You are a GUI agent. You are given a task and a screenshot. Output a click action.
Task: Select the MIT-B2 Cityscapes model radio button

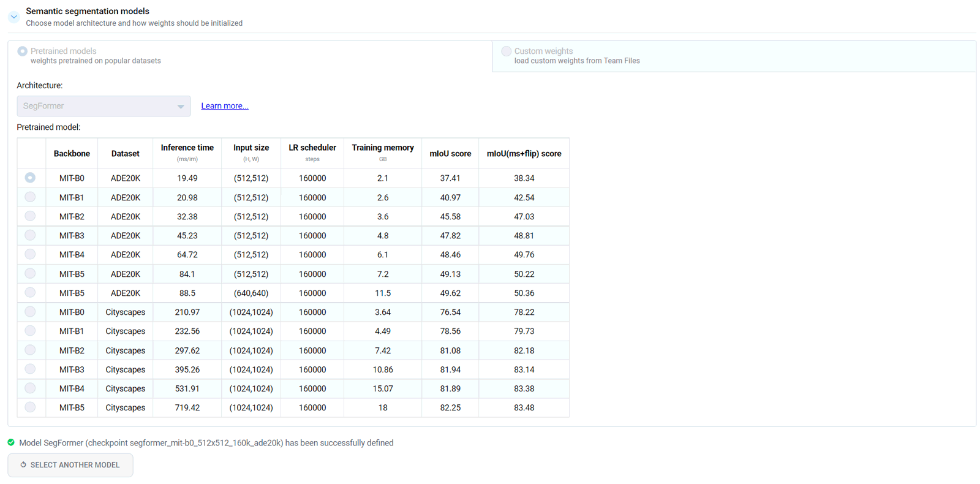pyautogui.click(x=30, y=350)
